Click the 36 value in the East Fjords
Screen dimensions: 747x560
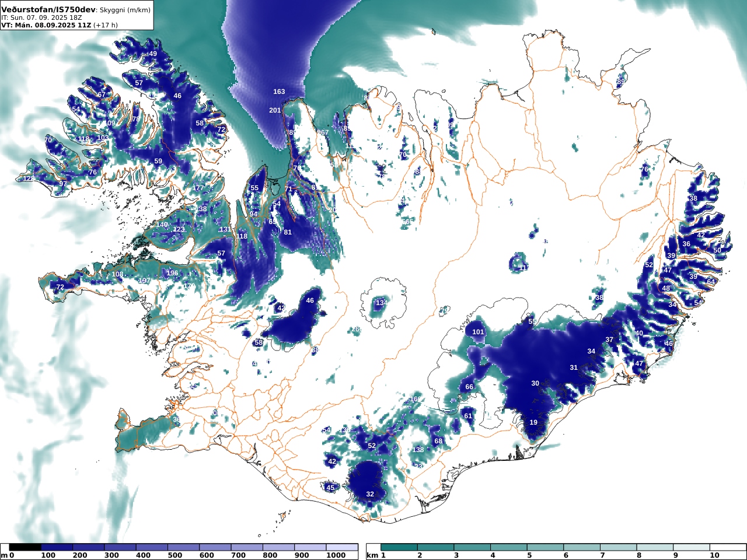[686, 244]
